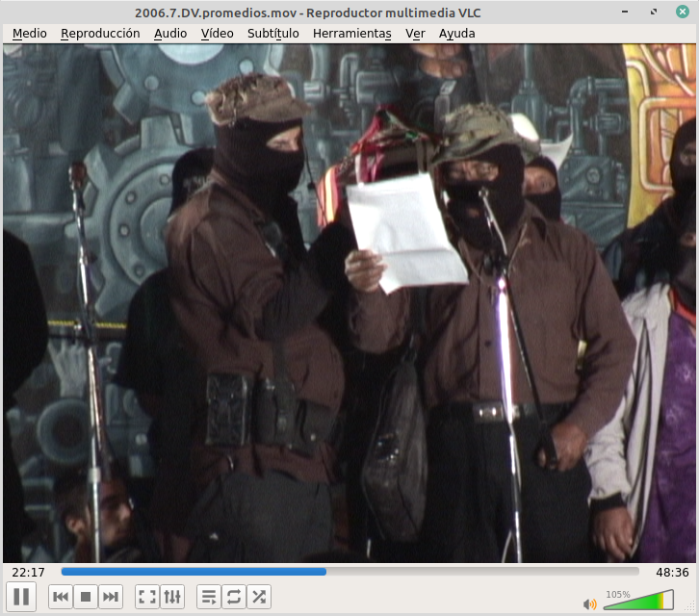Image resolution: width=699 pixels, height=616 pixels.
Task: Expand the Audio menu
Action: click(x=170, y=33)
